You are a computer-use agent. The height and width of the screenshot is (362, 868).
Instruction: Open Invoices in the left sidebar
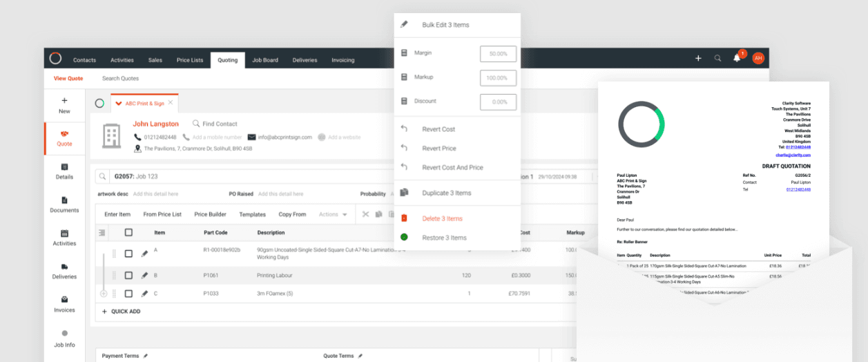64,304
